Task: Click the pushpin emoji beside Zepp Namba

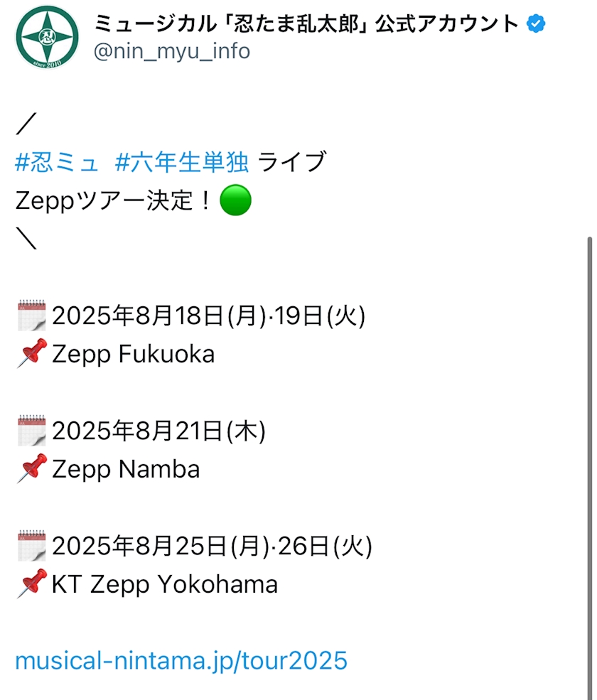Action: pyautogui.click(x=31, y=469)
